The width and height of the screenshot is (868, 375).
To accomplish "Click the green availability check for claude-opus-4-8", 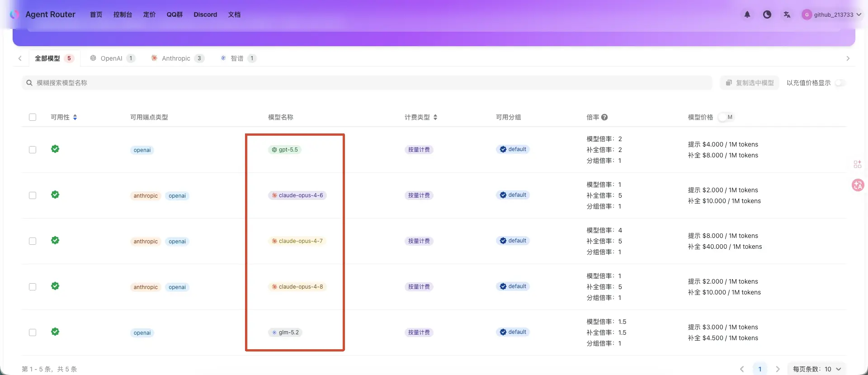I will [x=55, y=286].
